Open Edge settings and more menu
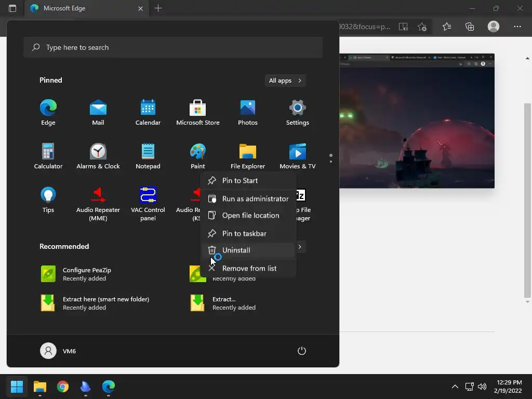 517,26
